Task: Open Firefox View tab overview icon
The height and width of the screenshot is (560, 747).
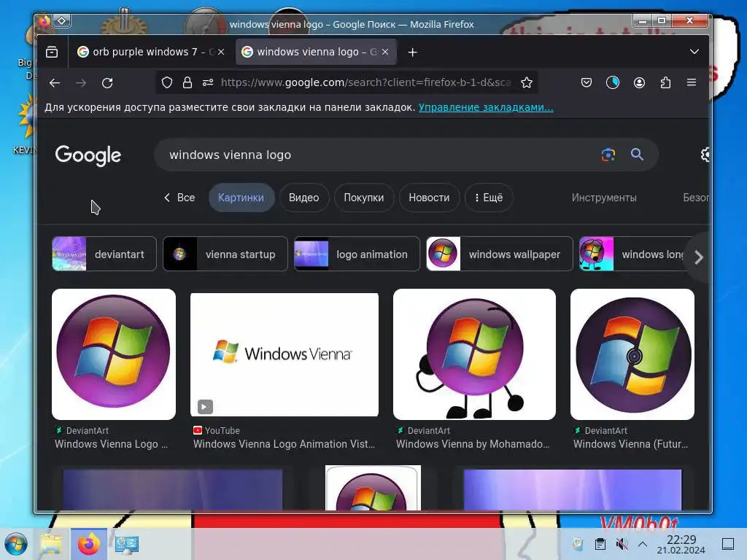Action: coord(52,52)
